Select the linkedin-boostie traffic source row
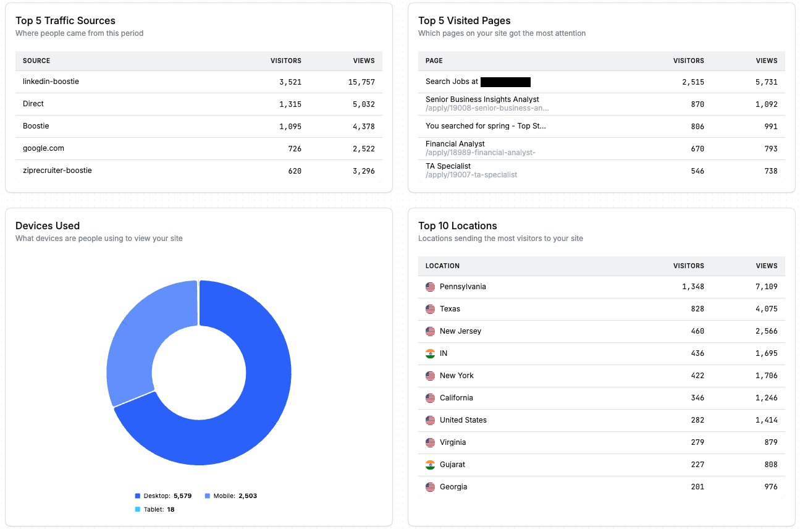The height and width of the screenshot is (532, 800). (199, 82)
